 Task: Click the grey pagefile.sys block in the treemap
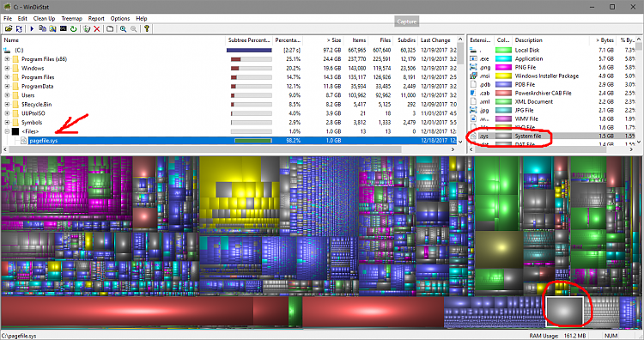pos(565,311)
